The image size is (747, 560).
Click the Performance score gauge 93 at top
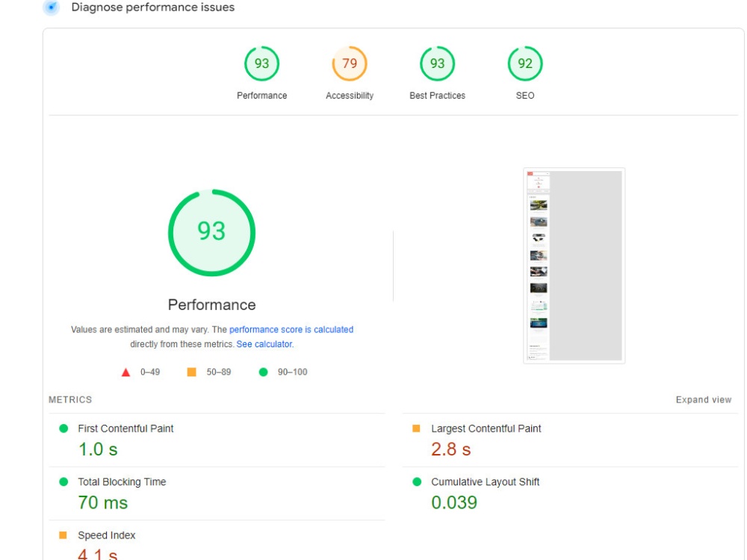pos(261,63)
